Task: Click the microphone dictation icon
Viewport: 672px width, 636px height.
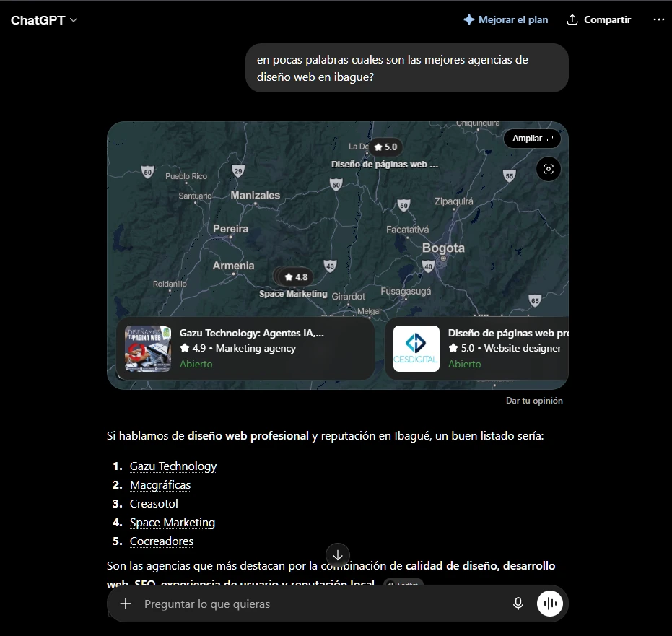Action: point(518,604)
